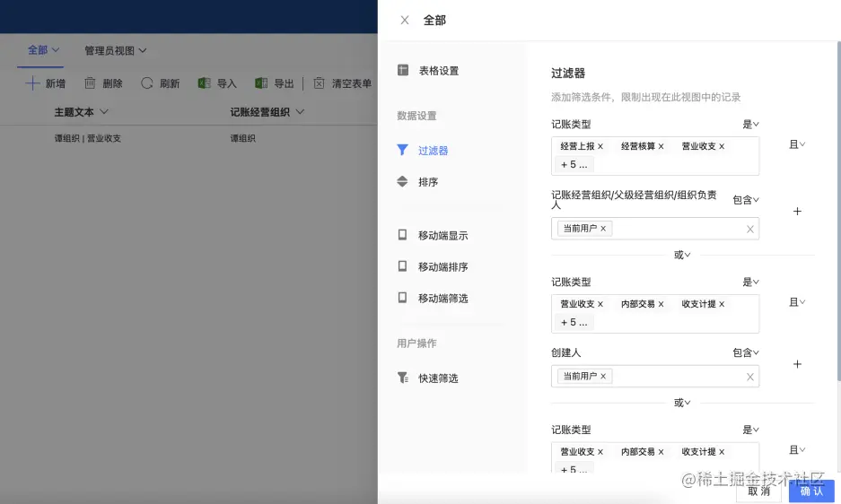Open 移动端筛选 mobile filter icon
The image size is (841, 504).
coord(402,298)
